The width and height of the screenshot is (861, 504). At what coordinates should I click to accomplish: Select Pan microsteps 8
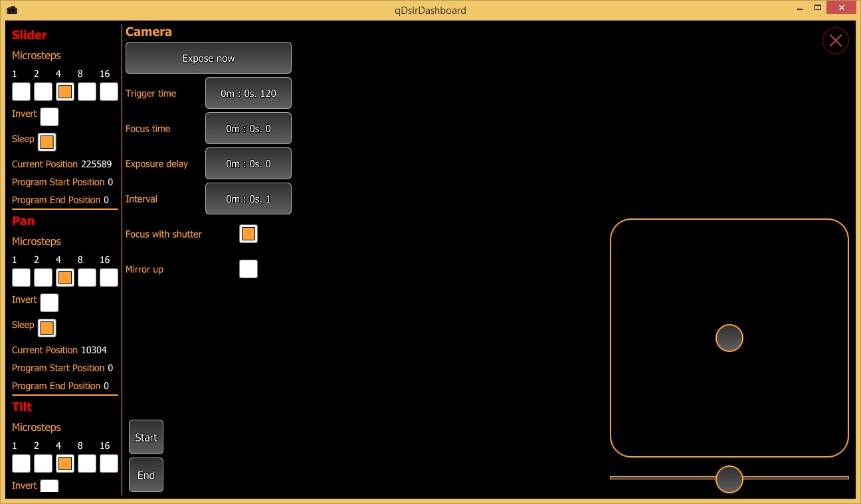coord(87,278)
